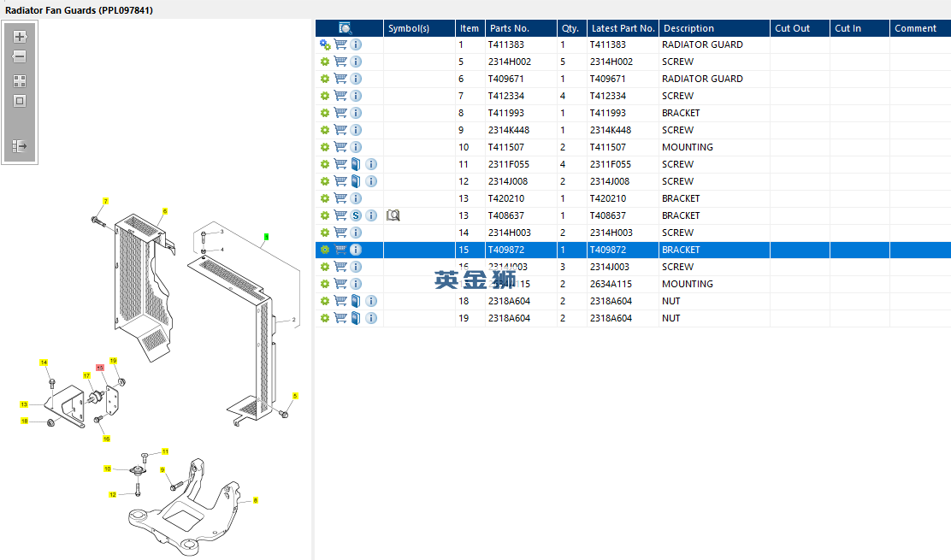
Task: Select highlighted red callout 15
Action: (100, 368)
